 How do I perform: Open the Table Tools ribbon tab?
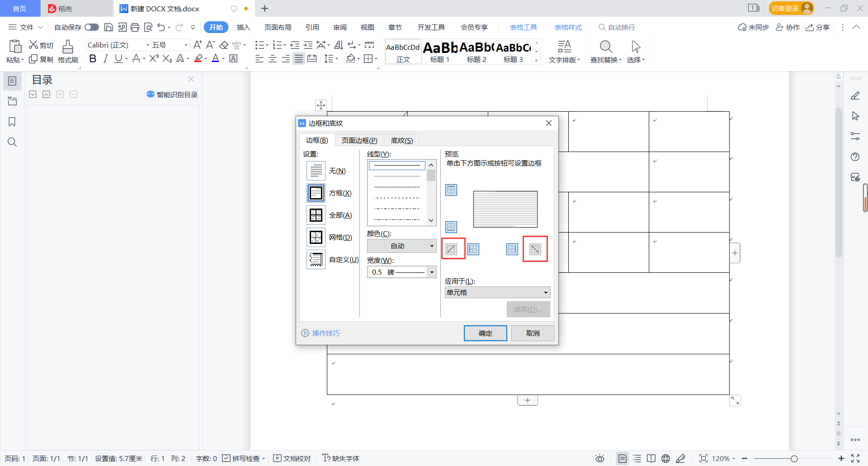pyautogui.click(x=523, y=27)
